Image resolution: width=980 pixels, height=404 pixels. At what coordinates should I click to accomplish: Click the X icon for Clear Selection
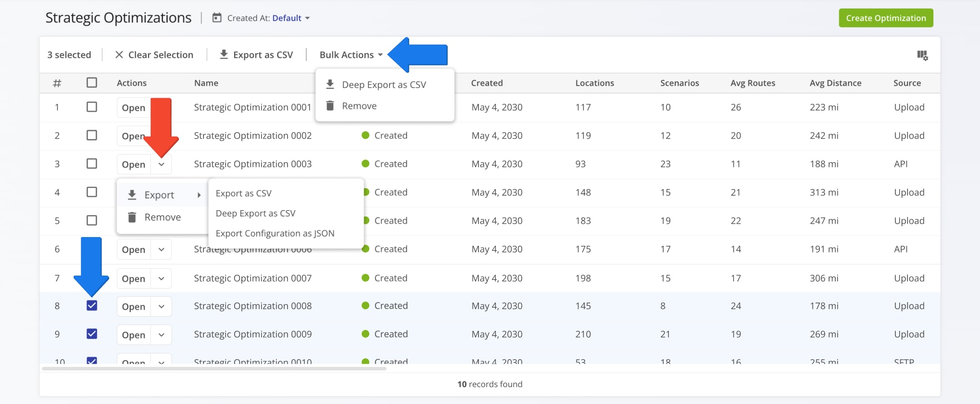point(119,55)
